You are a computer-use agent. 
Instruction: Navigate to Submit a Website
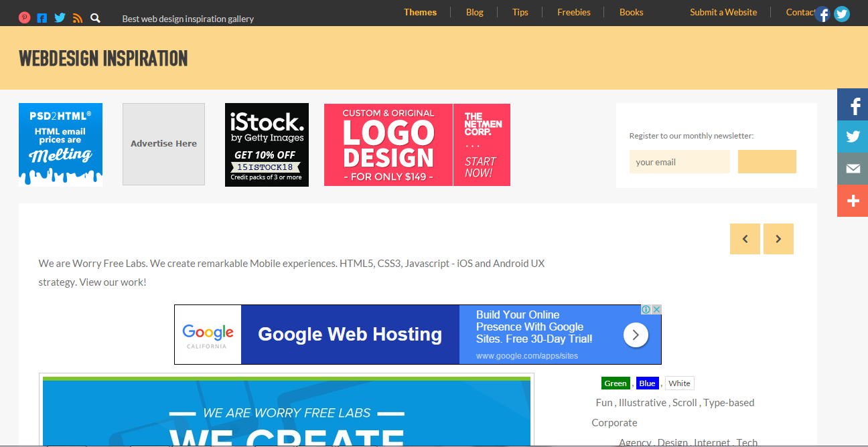(x=723, y=12)
